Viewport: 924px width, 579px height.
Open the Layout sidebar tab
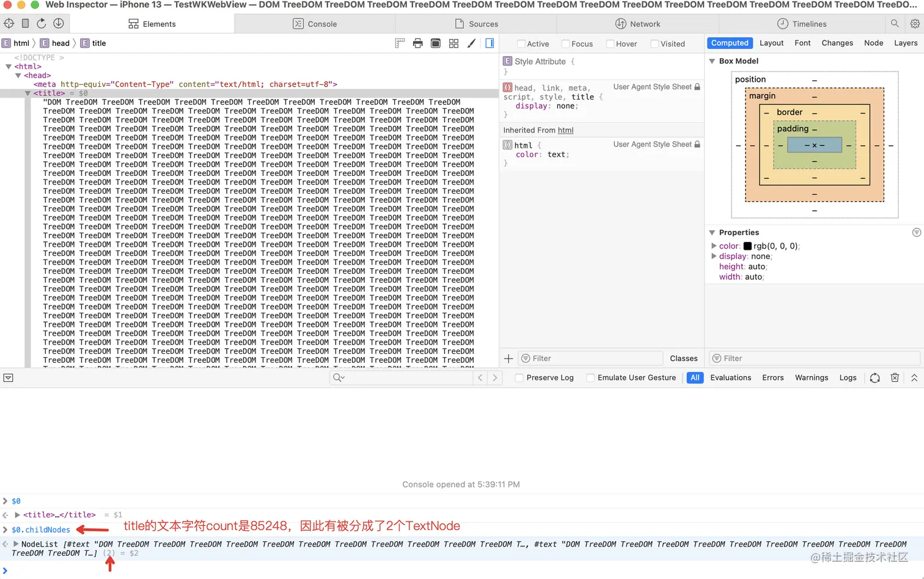772,43
